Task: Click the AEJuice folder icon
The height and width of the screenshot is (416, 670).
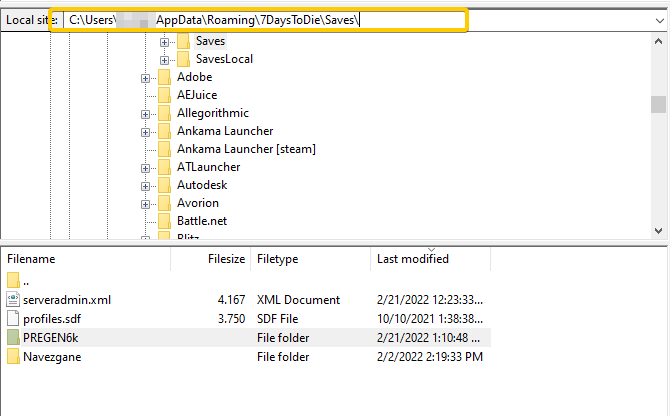Action: pyautogui.click(x=164, y=95)
